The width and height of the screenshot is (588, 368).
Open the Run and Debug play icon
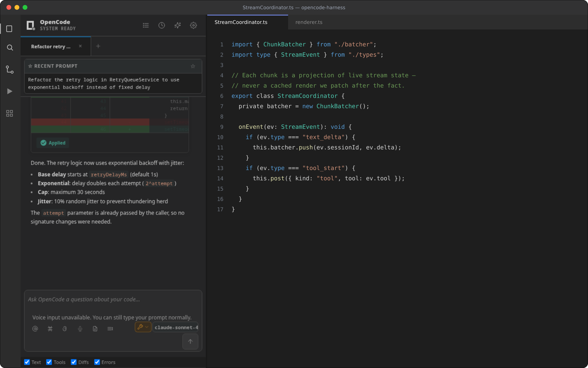pyautogui.click(x=9, y=91)
